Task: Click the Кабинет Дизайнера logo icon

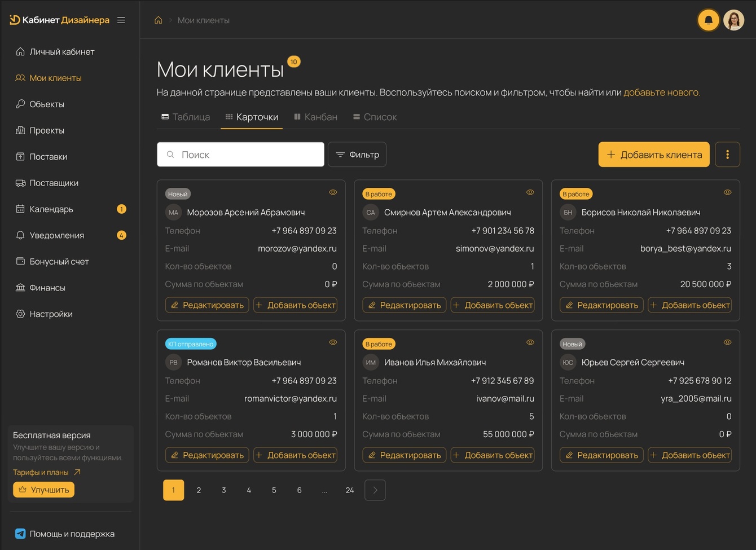Action: click(15, 20)
